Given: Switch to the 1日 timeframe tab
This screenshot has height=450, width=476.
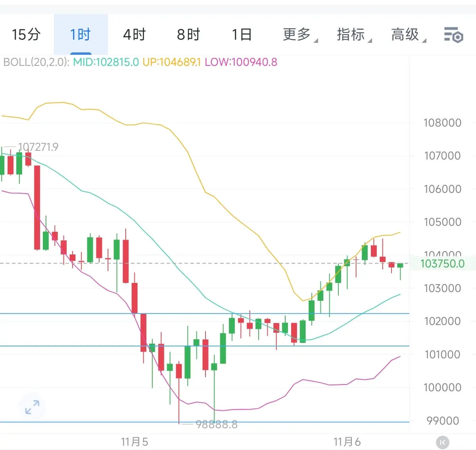Looking at the screenshot, I should [x=242, y=35].
